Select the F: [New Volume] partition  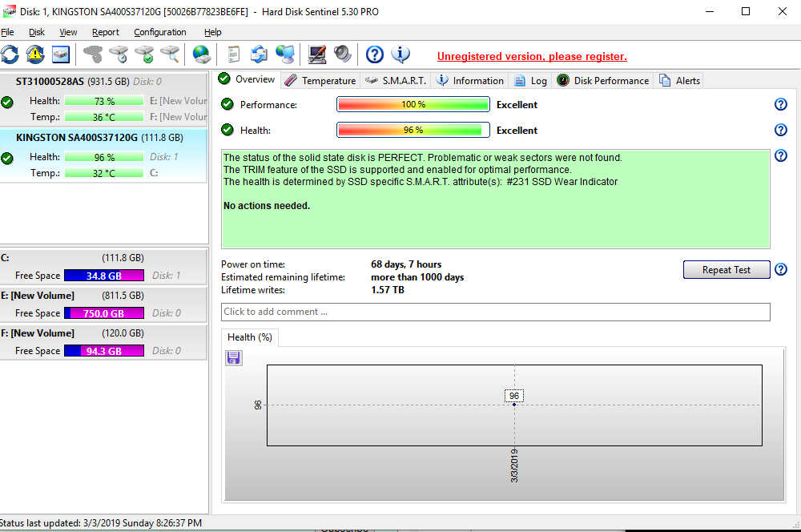(103, 342)
